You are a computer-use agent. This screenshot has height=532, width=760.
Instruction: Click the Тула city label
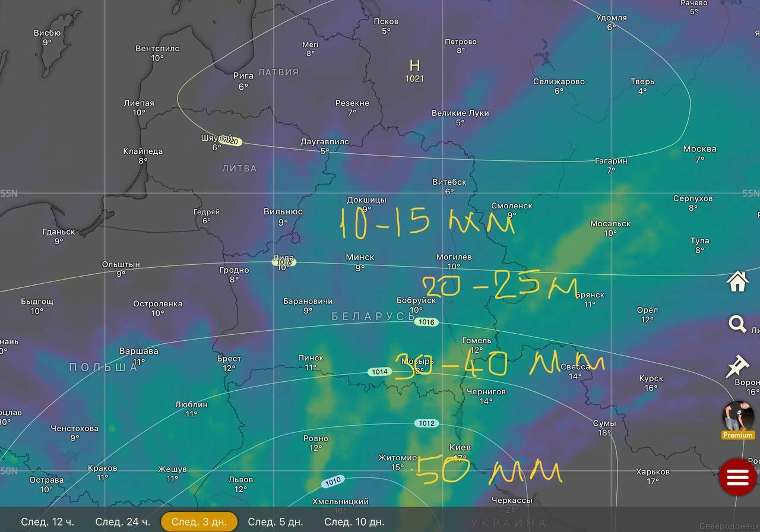[x=700, y=240]
